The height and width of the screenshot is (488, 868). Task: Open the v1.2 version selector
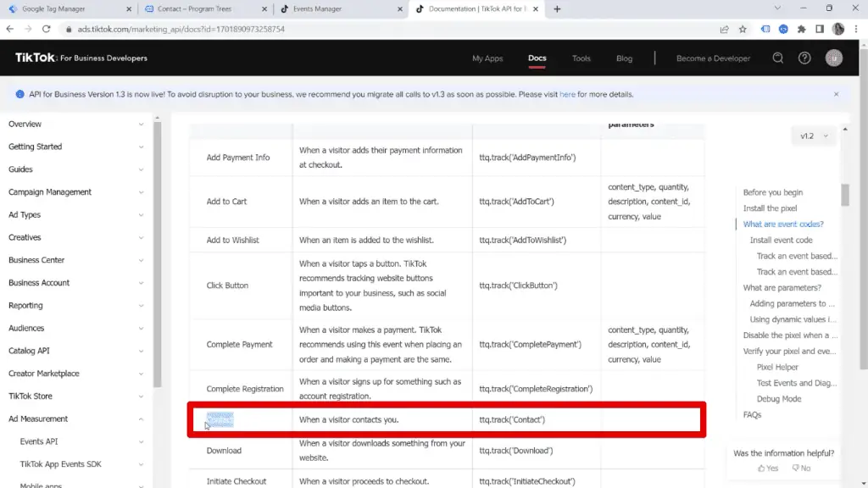tap(812, 135)
